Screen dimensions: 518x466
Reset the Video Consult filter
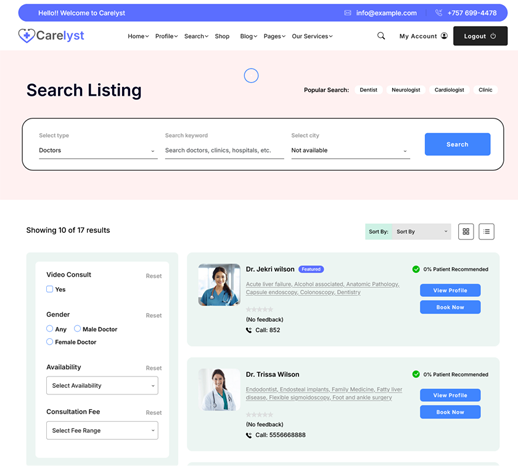pyautogui.click(x=154, y=276)
